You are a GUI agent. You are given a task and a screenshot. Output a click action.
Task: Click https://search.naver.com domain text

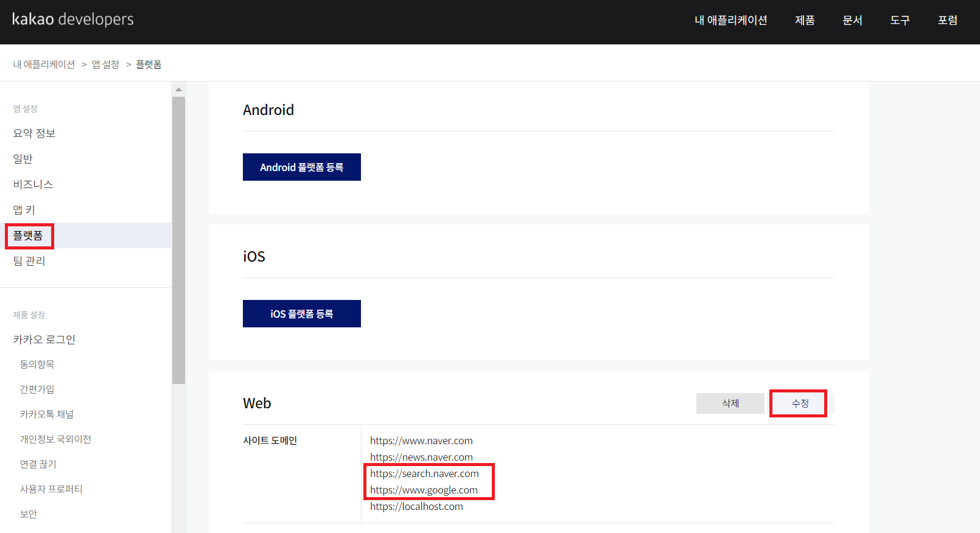(x=424, y=473)
